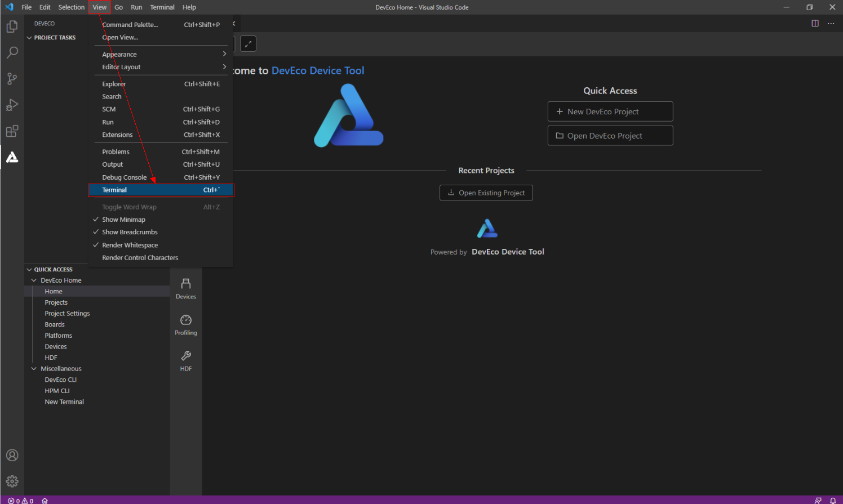Toggle Show Minimap option
The image size is (843, 504).
[x=161, y=220]
